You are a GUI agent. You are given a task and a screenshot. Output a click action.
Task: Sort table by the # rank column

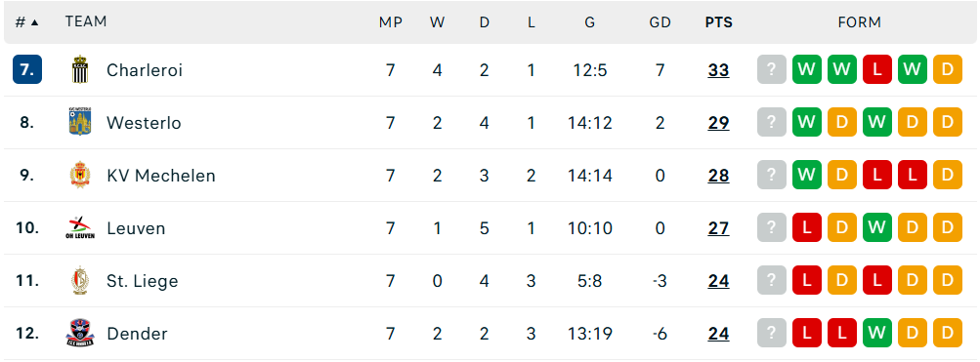click(27, 22)
